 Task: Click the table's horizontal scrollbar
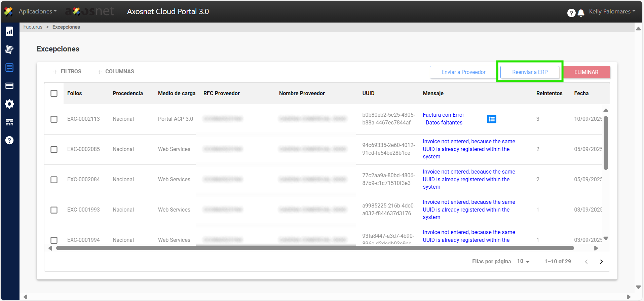[x=315, y=248]
